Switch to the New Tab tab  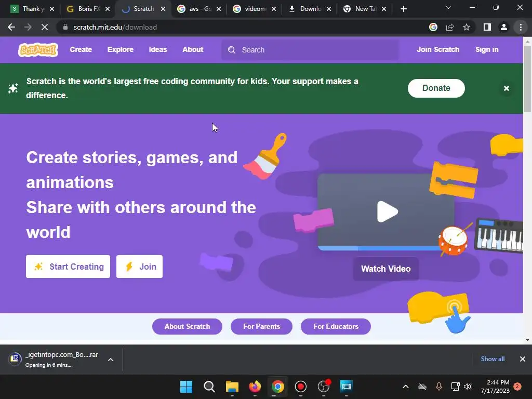(x=365, y=9)
